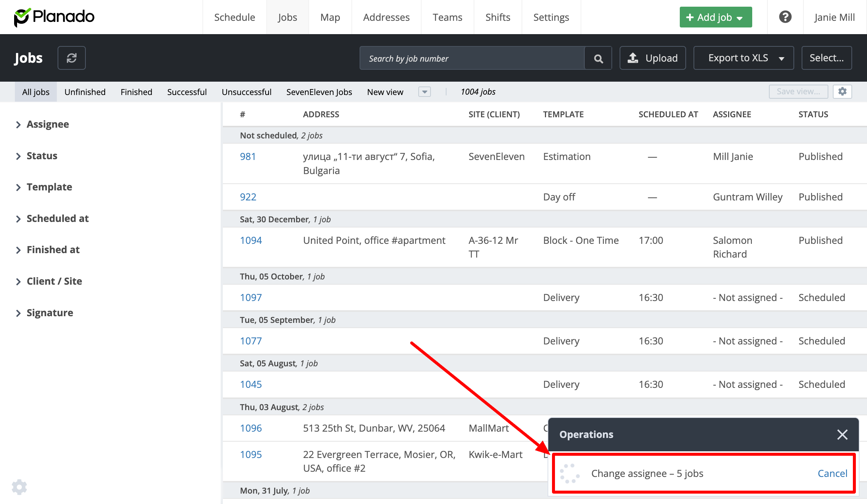Click the refresh jobs icon

[x=71, y=58]
